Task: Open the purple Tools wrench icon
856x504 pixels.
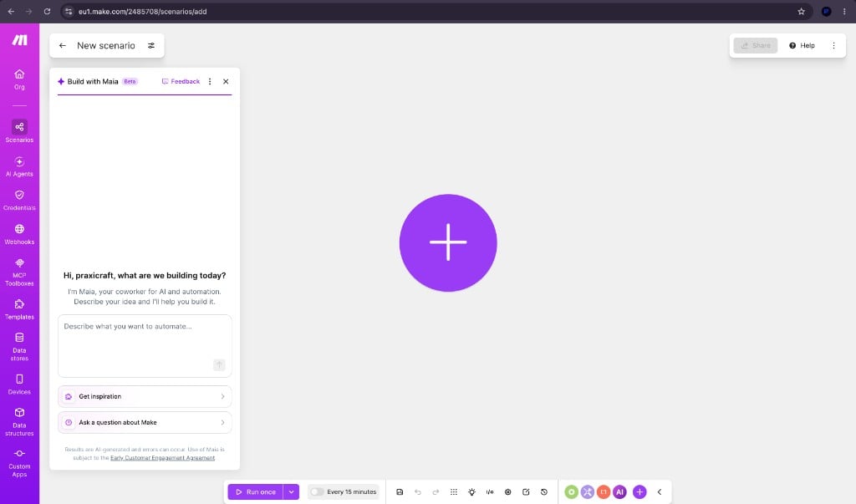Action: 588,491
